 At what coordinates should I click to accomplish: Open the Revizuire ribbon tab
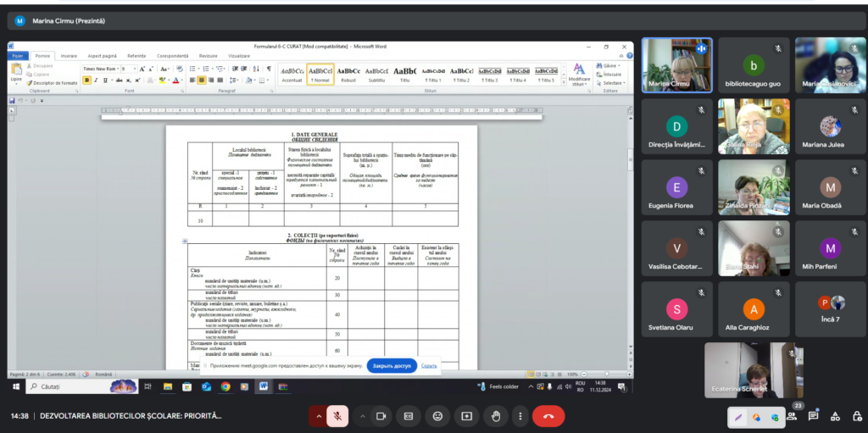pos(209,56)
